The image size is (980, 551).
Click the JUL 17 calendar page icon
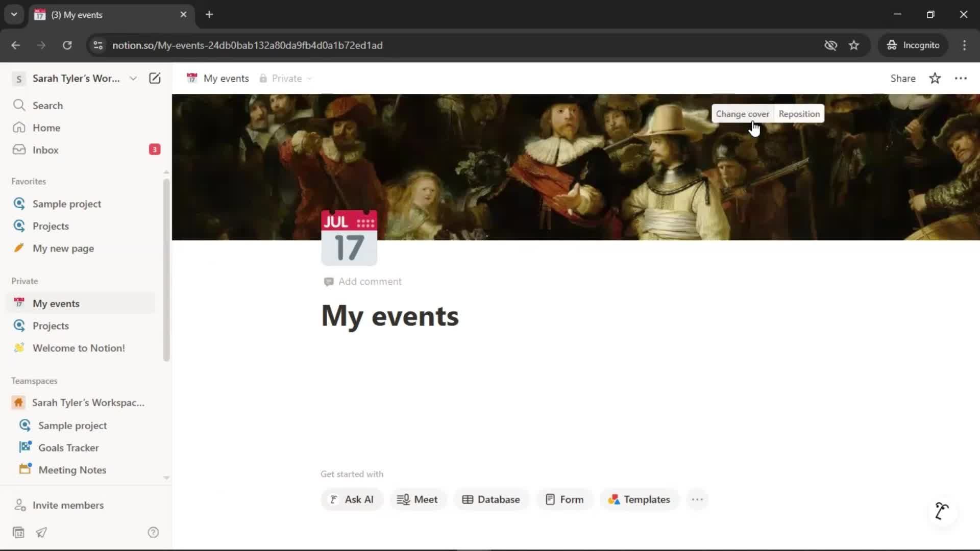[349, 238]
